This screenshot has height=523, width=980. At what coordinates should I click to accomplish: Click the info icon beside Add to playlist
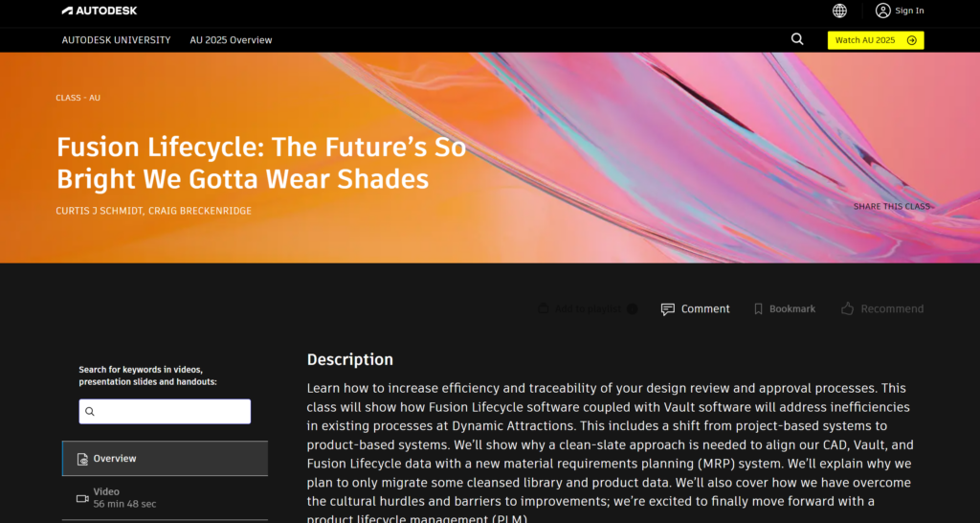(x=632, y=308)
